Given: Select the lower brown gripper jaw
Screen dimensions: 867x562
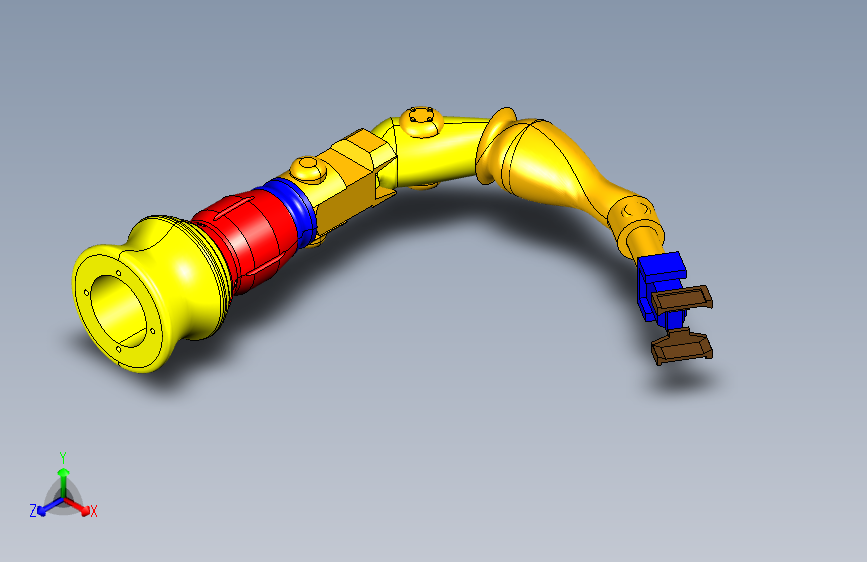Looking at the screenshot, I should pos(682,347).
